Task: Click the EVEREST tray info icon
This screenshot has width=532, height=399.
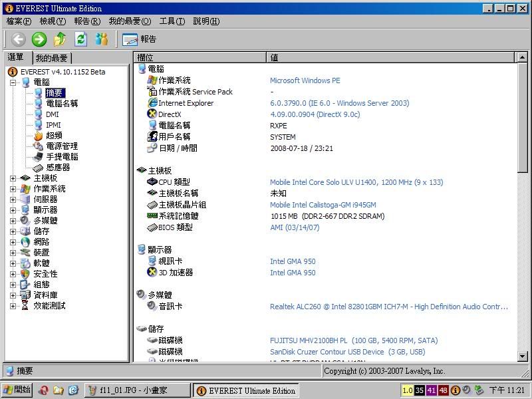Action: point(456,390)
